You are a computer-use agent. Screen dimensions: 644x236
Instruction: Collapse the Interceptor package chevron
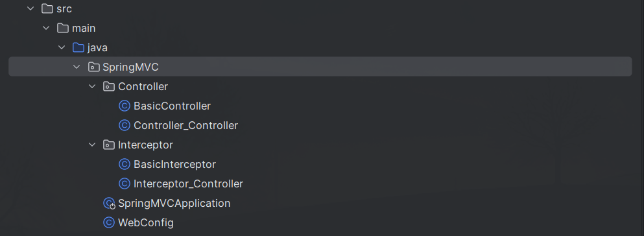(92, 145)
